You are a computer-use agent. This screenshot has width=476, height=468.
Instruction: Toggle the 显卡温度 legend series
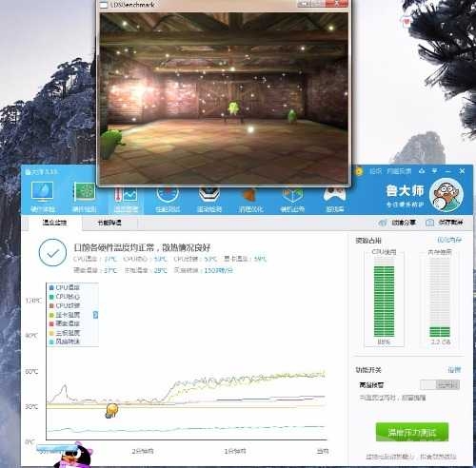click(65, 315)
